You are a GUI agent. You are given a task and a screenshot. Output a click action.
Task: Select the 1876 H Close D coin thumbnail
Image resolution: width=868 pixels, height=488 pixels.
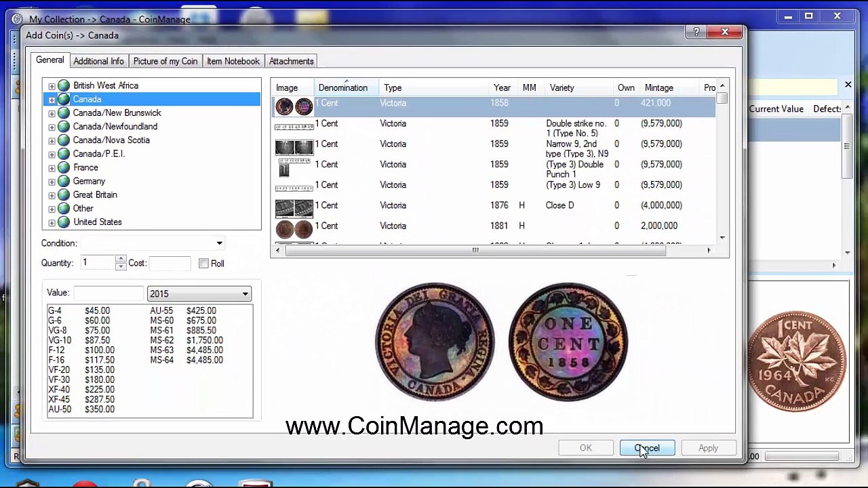[x=294, y=208]
